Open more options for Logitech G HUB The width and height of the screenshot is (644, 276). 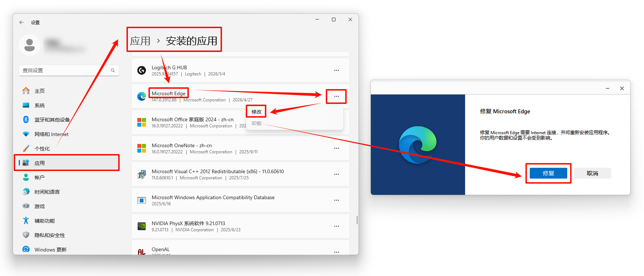[336, 70]
